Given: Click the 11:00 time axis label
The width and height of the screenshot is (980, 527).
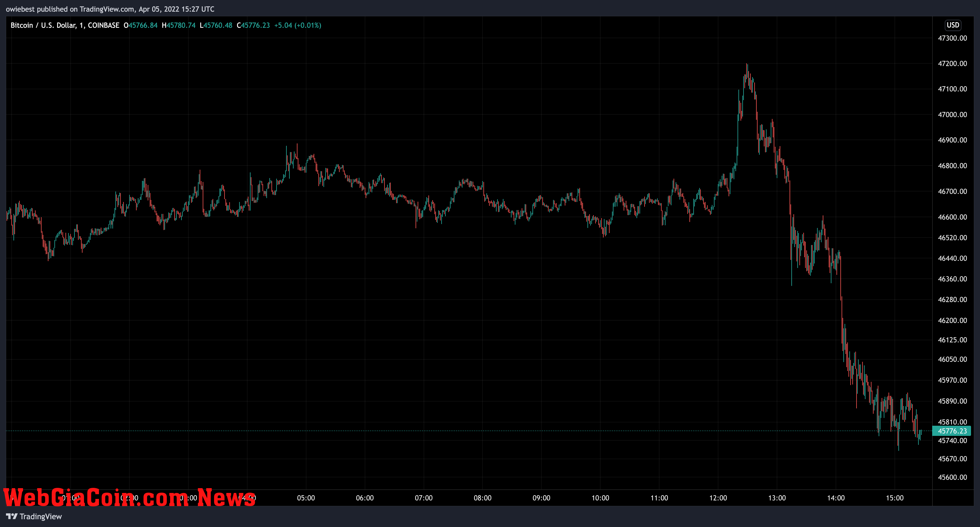Looking at the screenshot, I should click(x=659, y=498).
